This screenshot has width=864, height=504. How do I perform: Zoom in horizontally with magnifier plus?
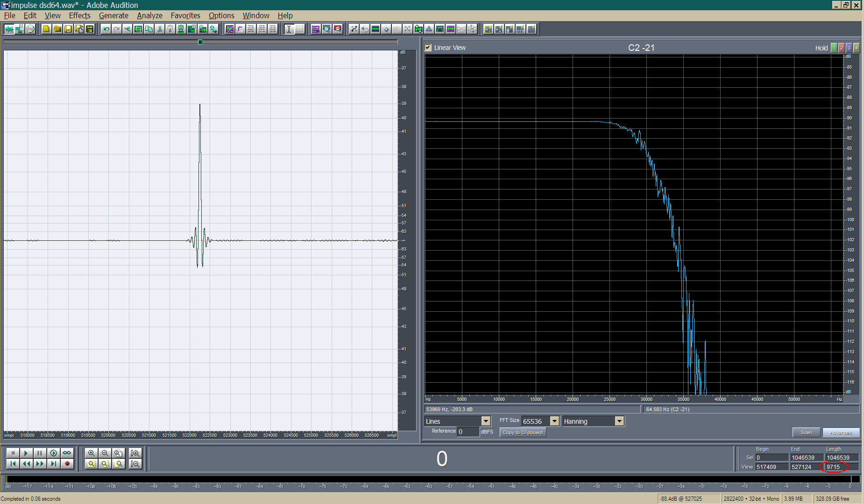92,453
